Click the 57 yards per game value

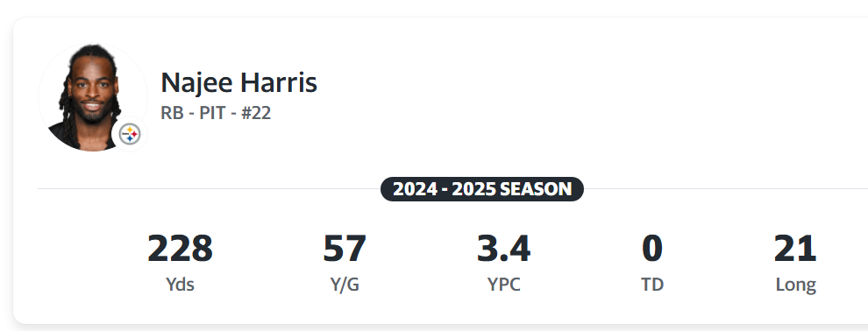point(345,249)
